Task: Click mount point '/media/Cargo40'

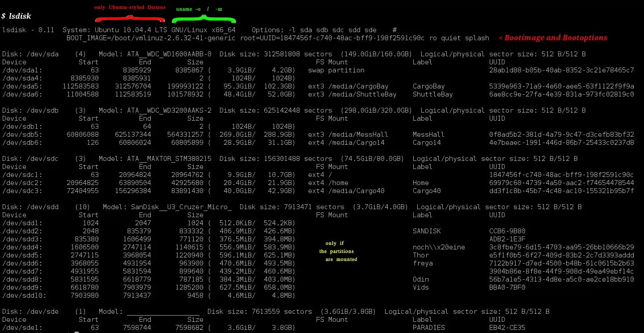Action: pyautogui.click(x=356, y=191)
